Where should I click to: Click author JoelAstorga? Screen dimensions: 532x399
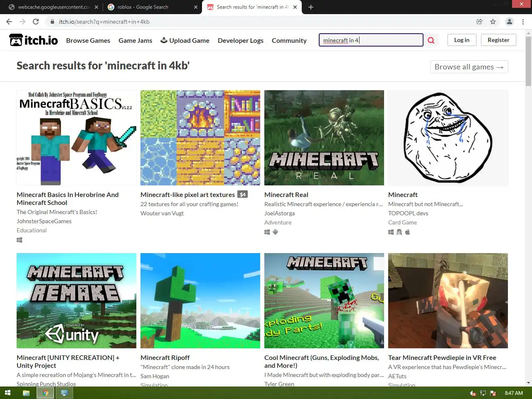280,213
